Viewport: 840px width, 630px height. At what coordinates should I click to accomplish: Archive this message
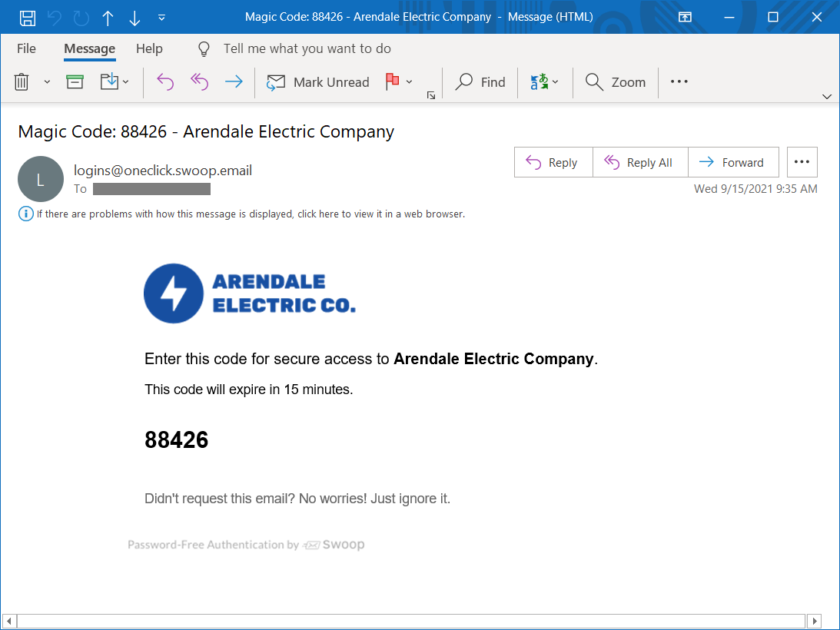(75, 82)
